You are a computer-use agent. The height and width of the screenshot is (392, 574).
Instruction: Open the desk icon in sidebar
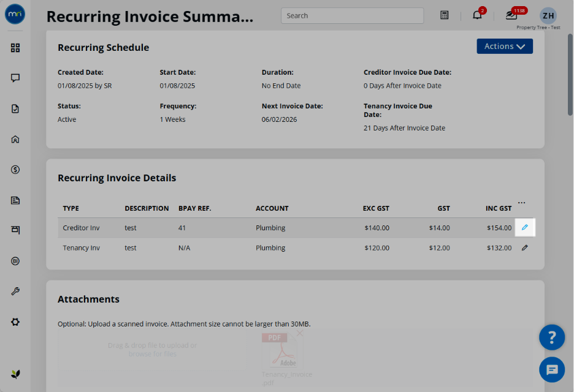(15, 230)
